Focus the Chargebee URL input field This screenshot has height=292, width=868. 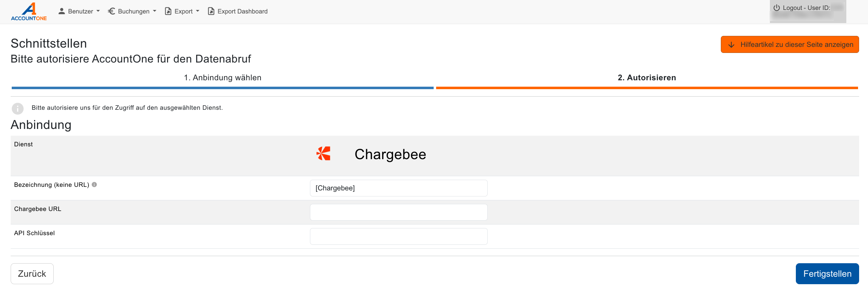[398, 212]
